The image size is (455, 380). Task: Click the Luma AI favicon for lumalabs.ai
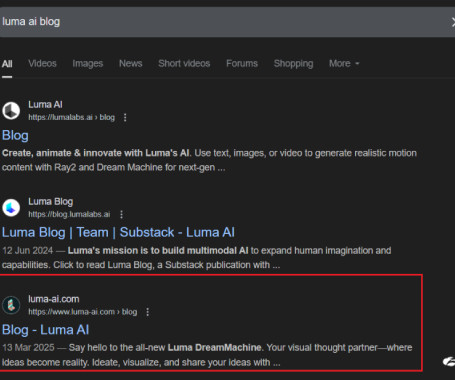pos(11,110)
